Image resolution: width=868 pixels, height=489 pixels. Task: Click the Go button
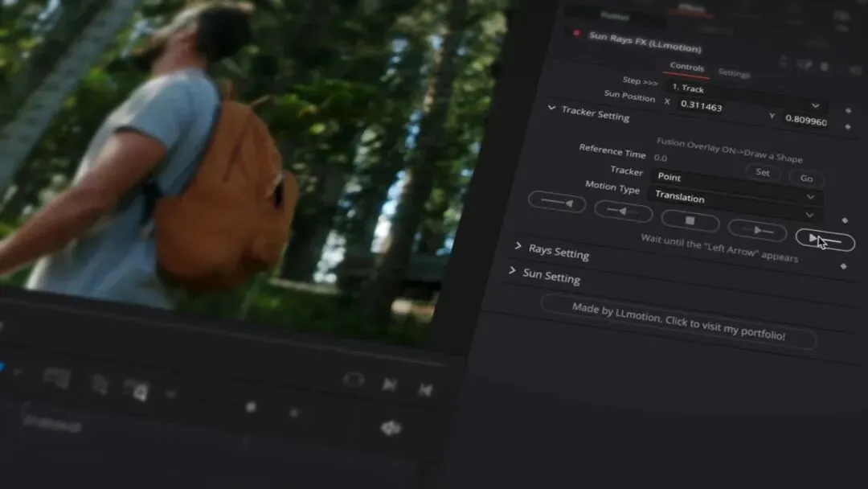coord(806,179)
